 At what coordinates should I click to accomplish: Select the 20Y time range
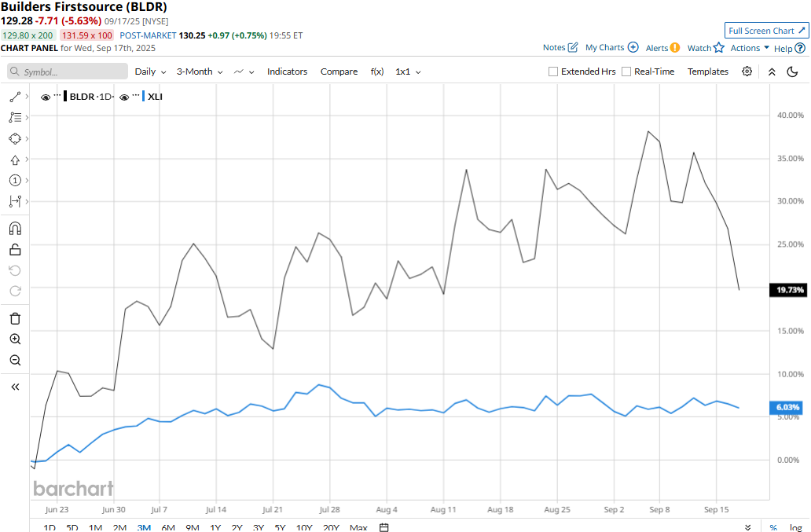click(x=331, y=527)
